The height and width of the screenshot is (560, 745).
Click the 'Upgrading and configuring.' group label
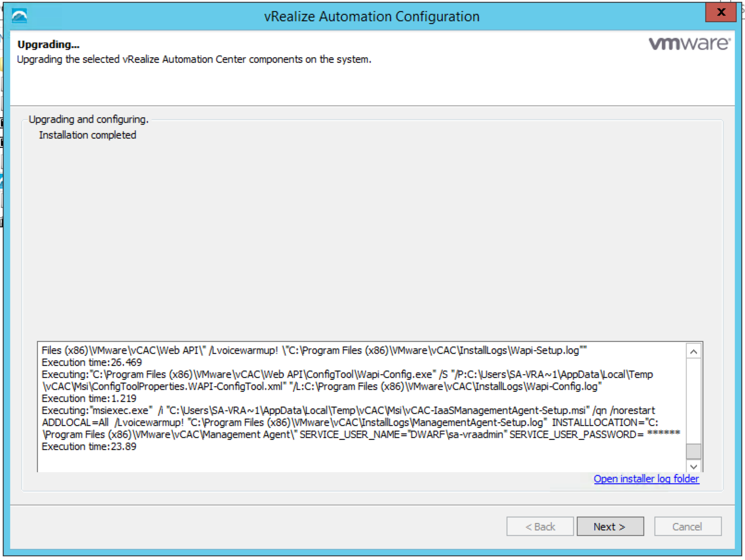tap(88, 119)
